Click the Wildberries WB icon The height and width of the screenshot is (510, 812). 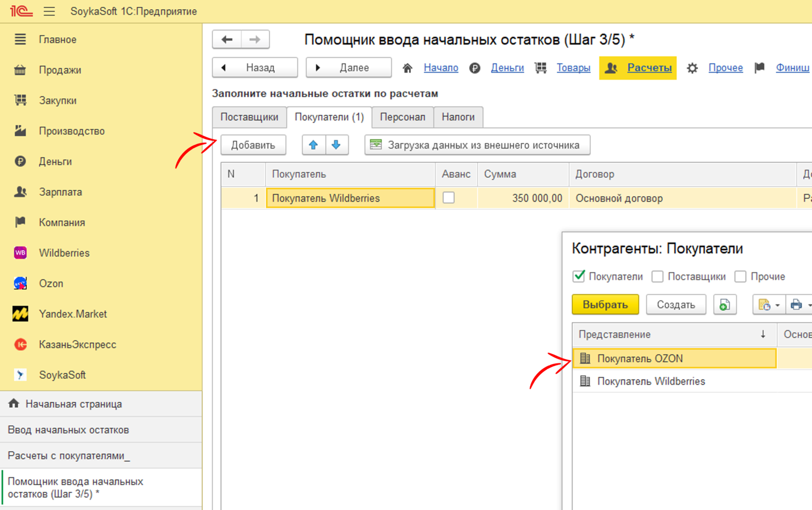(x=20, y=253)
